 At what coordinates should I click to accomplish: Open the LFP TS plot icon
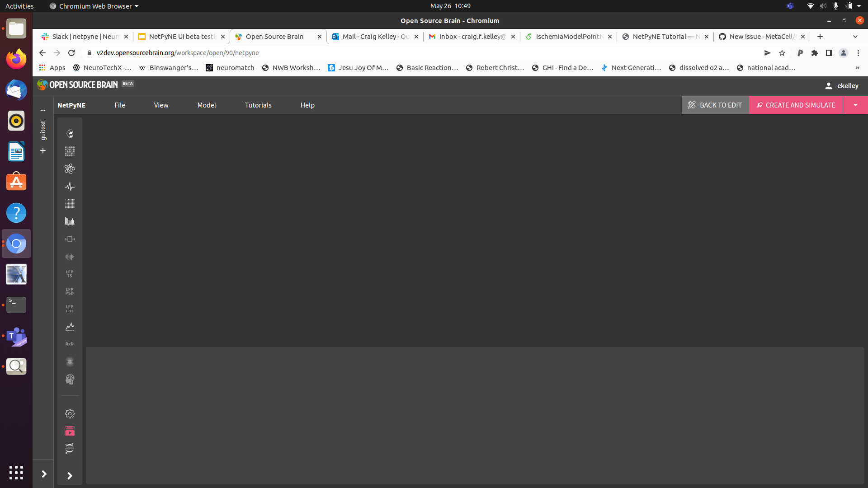70,274
